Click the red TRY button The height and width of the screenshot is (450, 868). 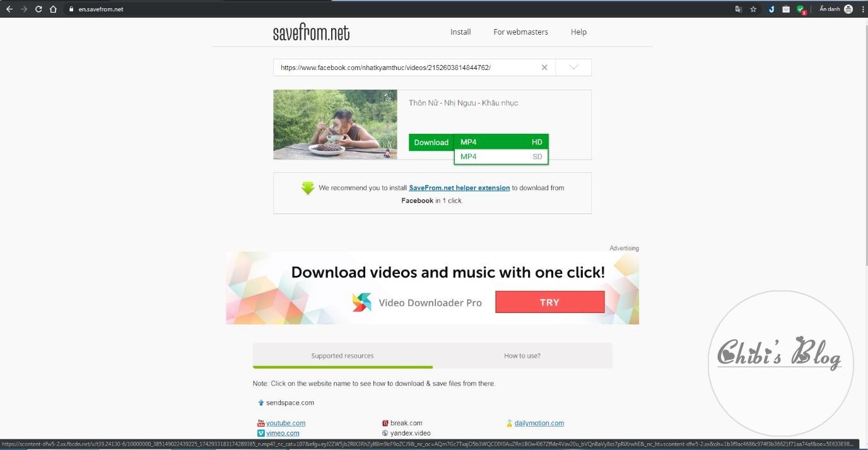(549, 302)
